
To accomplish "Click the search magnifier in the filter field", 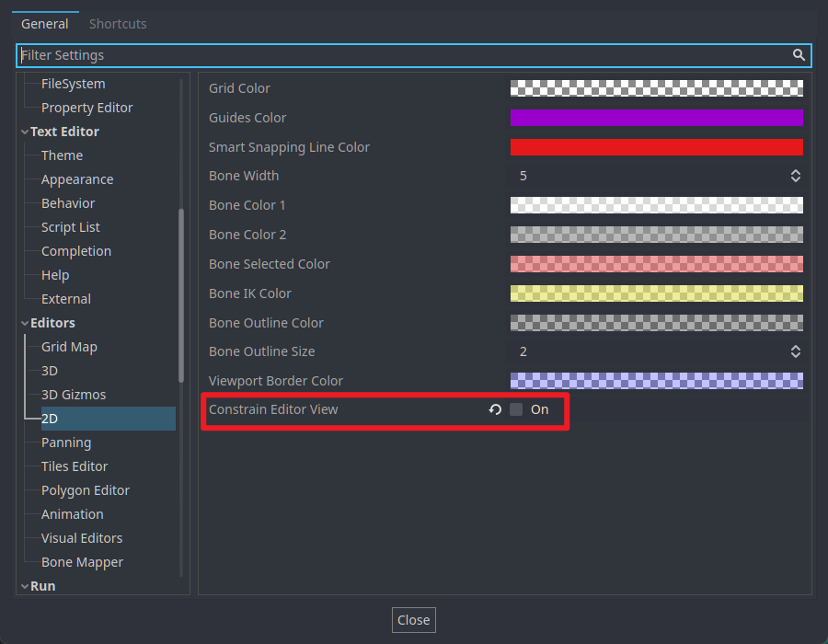I will coord(799,55).
